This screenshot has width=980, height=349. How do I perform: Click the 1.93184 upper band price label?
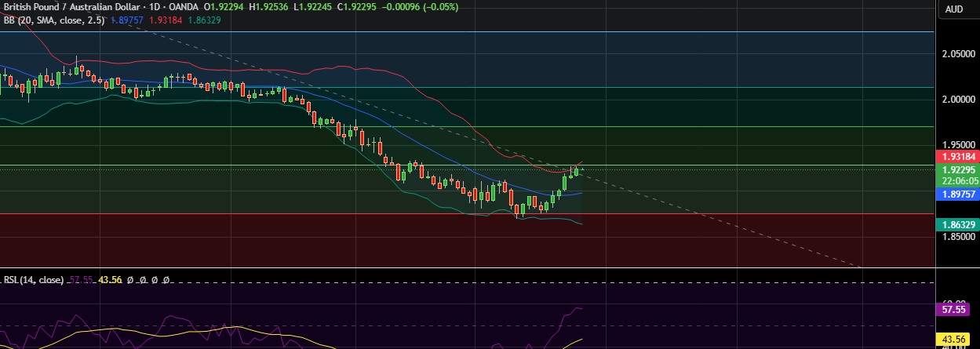pos(958,156)
